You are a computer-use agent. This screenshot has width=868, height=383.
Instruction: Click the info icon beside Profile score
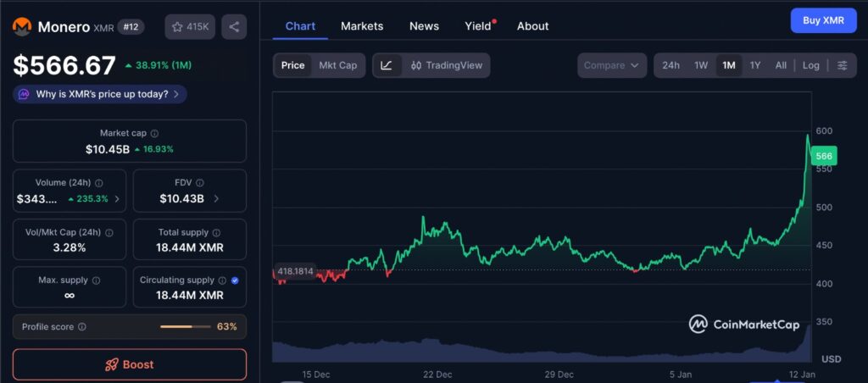[x=82, y=326]
